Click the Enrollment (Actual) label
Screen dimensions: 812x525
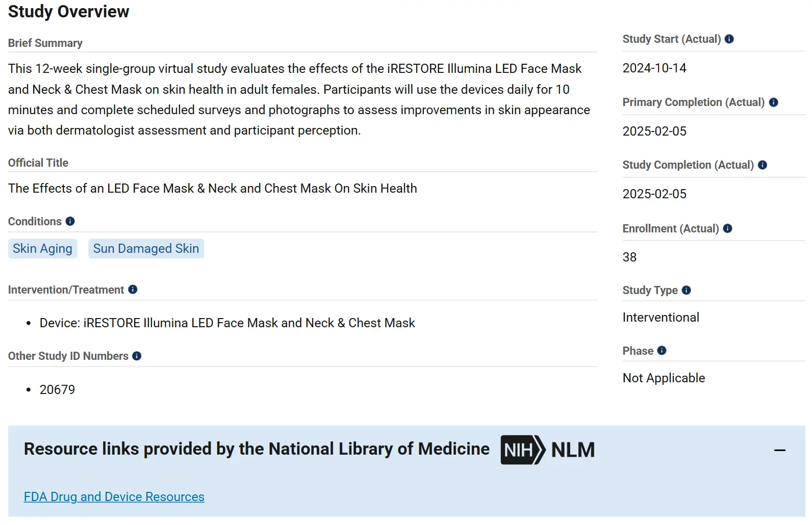coord(671,228)
